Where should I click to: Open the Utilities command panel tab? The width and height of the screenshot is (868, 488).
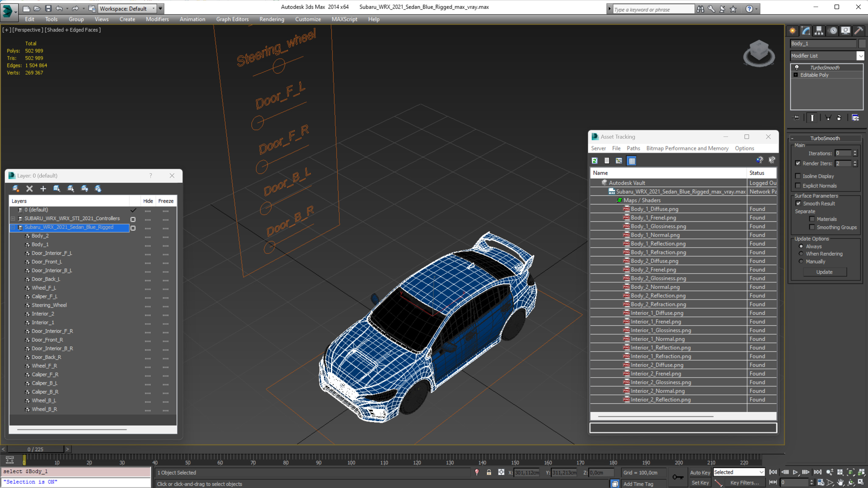tap(859, 31)
